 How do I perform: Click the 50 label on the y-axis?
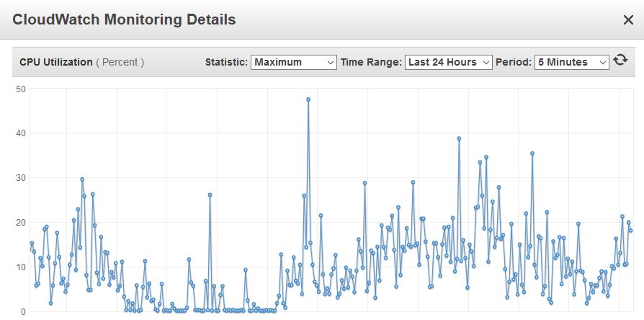point(19,89)
